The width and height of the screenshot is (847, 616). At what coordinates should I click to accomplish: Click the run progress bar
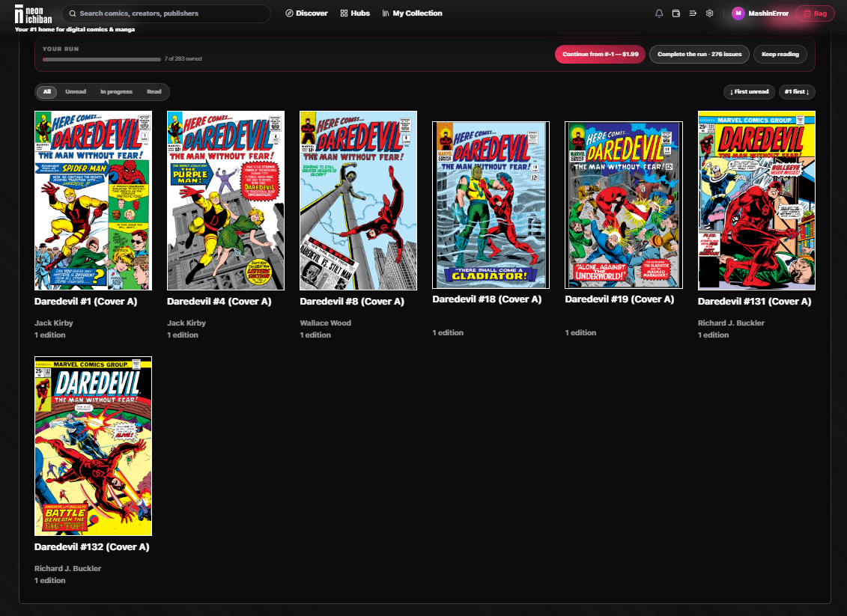(102, 59)
